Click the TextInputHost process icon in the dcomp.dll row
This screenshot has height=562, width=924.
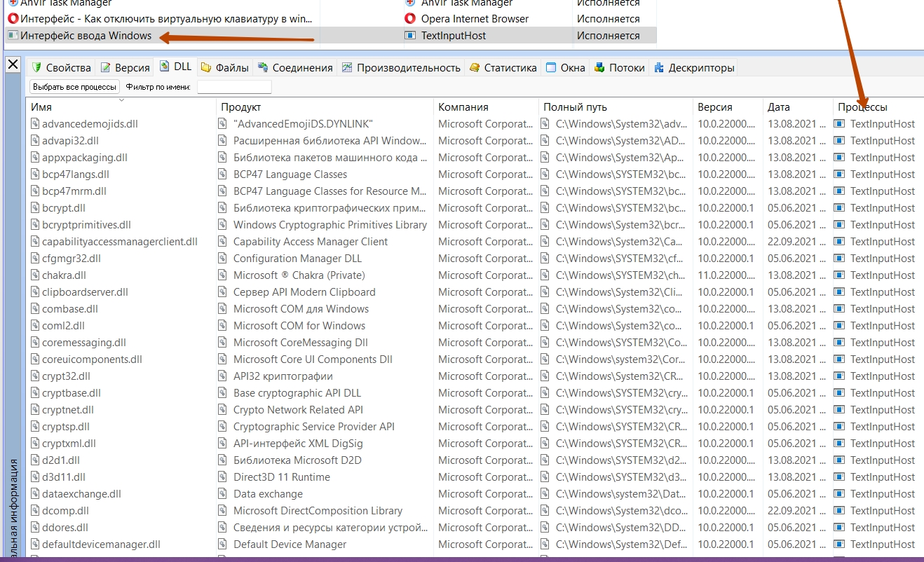coord(840,511)
